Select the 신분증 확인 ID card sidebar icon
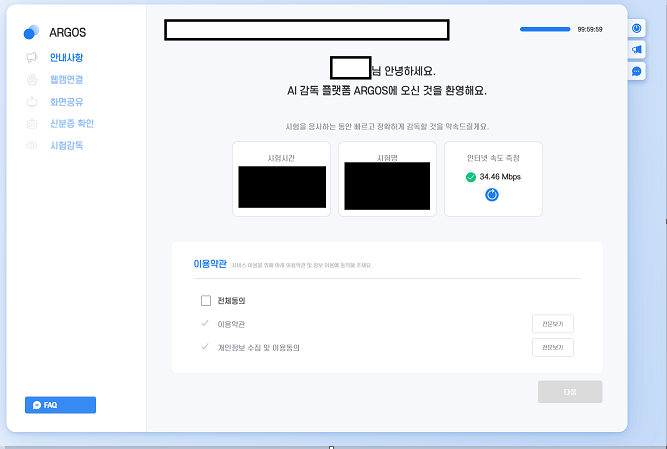The height and width of the screenshot is (449, 667). coord(32,124)
